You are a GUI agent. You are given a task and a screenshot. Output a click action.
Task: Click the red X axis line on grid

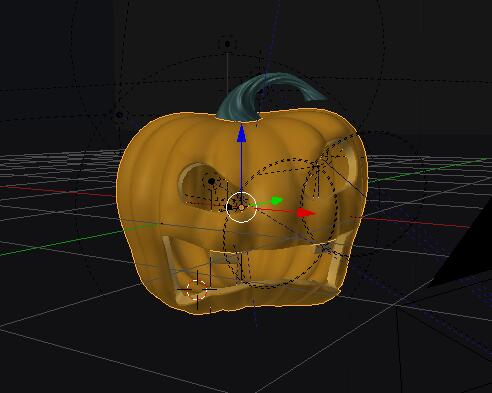417,222
